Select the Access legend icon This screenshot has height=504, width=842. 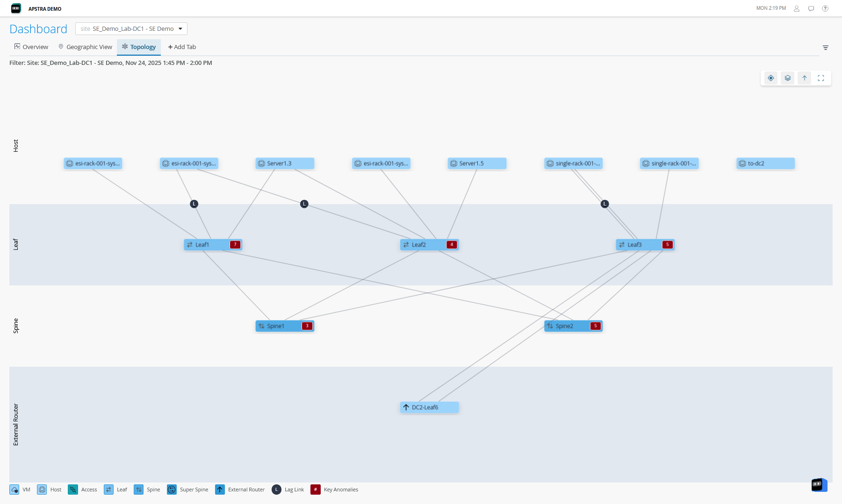tap(73, 490)
